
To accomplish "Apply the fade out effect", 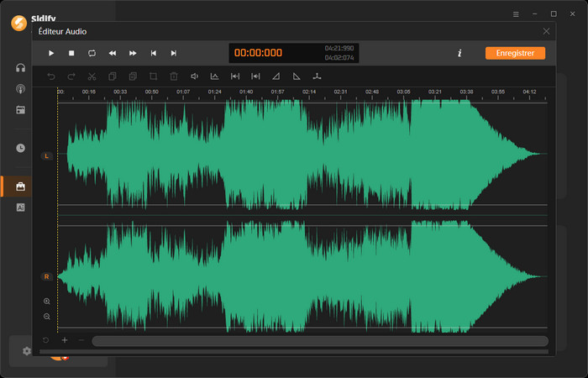I will [297, 76].
